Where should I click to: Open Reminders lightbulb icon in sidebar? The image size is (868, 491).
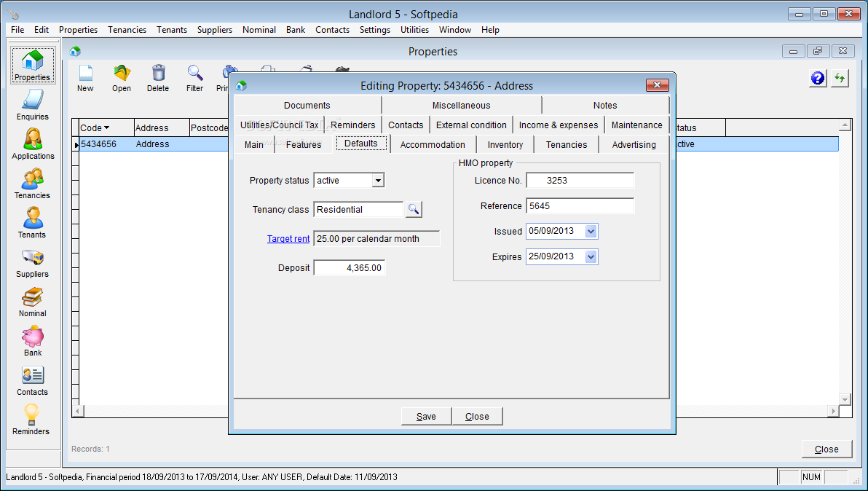[31, 415]
